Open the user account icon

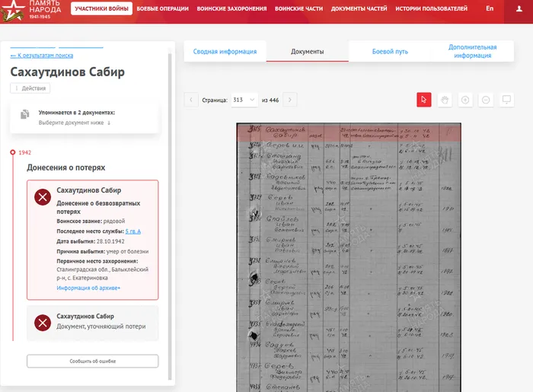[x=519, y=8]
